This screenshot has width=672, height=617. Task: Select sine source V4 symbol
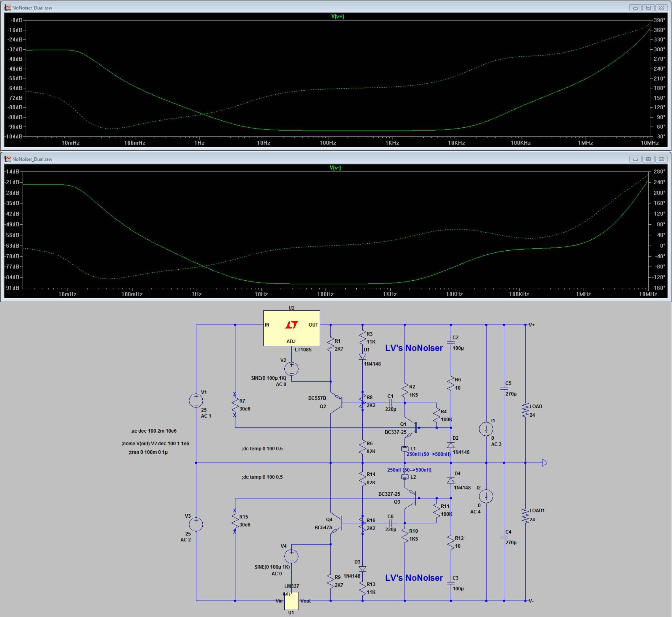291,556
